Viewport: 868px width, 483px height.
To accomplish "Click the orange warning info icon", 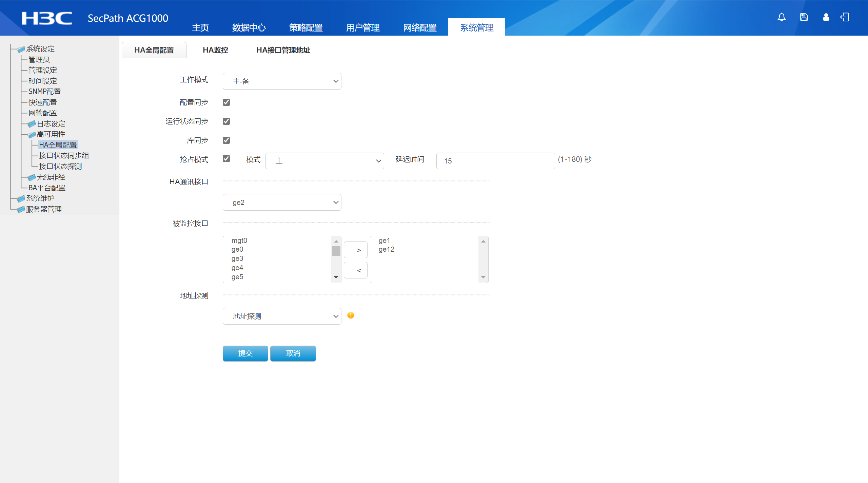I will 351,315.
